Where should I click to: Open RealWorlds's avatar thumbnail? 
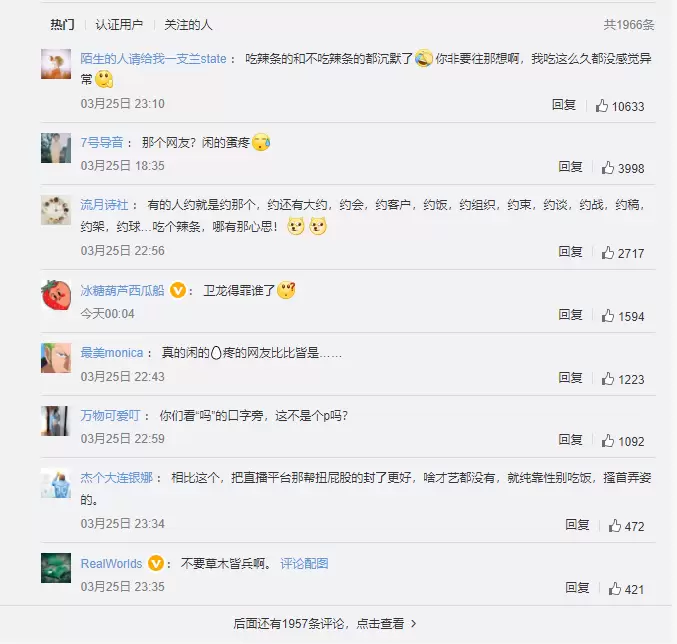(x=56, y=568)
